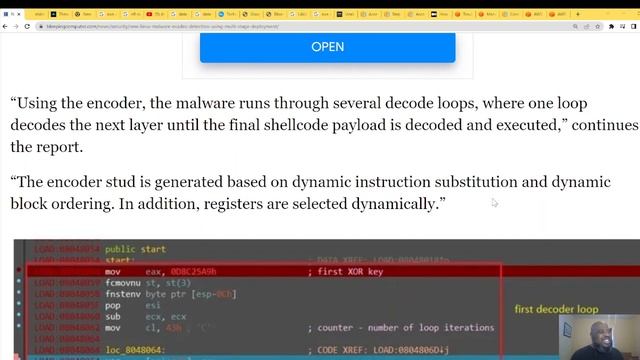Click the media control icon beside Extensions
640x360 pixels.
pos(622,27)
